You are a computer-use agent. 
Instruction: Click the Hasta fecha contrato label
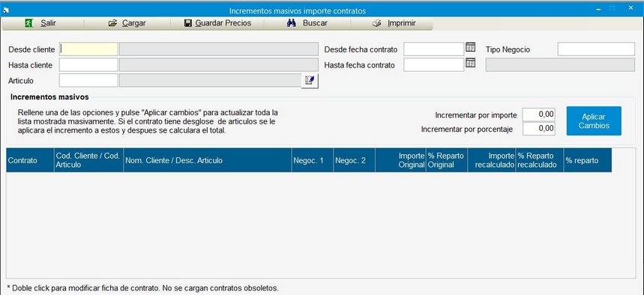359,65
